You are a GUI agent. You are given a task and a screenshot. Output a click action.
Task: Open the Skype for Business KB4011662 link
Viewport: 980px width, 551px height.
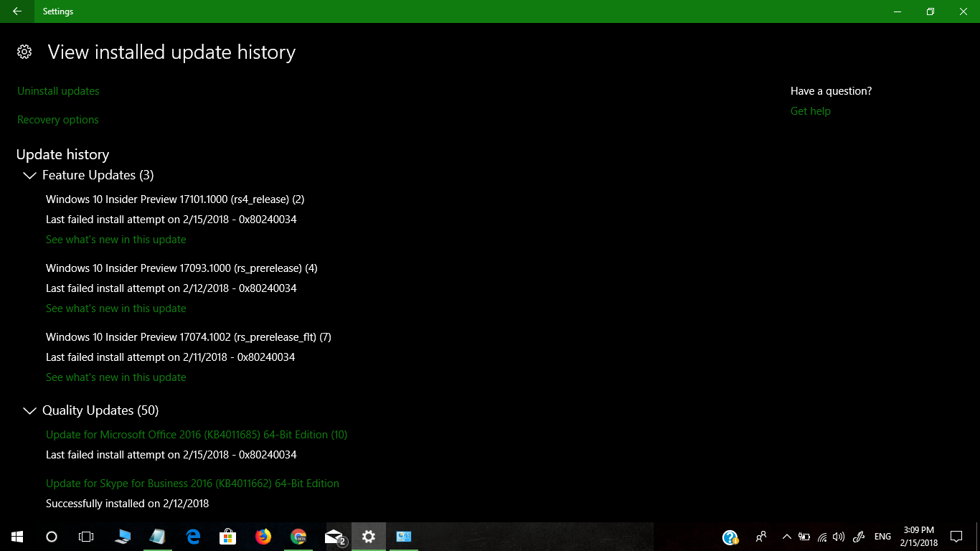coord(192,484)
